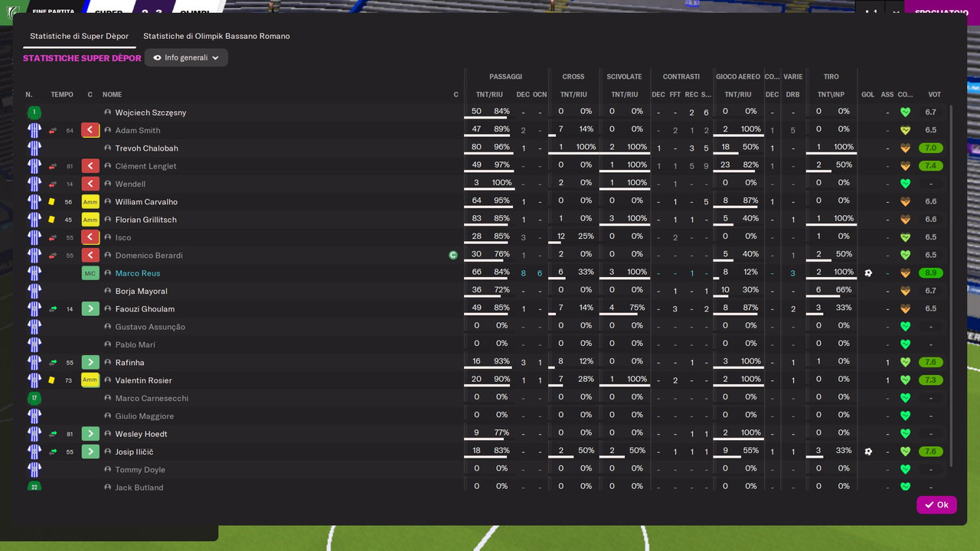
Task: Open the Info generali view dropdown
Action: pyautogui.click(x=186, y=57)
